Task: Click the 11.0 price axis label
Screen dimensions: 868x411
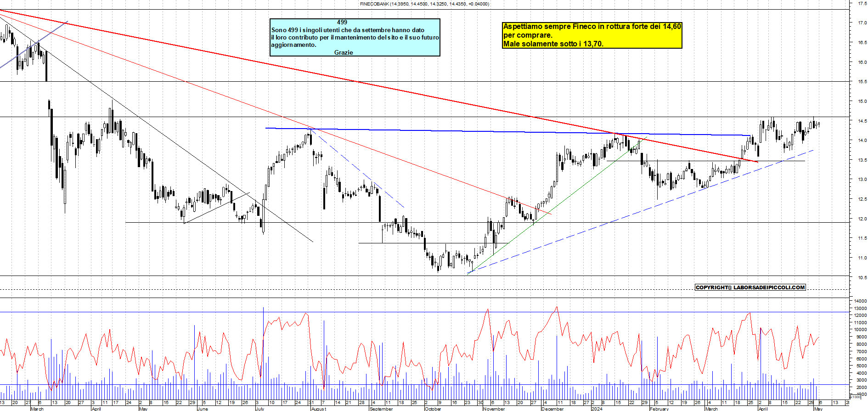Action: [862, 258]
